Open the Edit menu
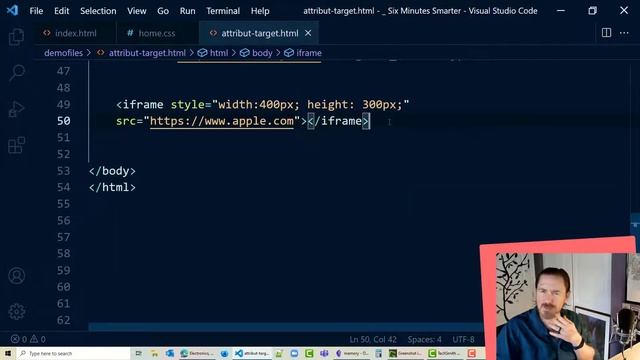640x360 pixels. tap(62, 11)
